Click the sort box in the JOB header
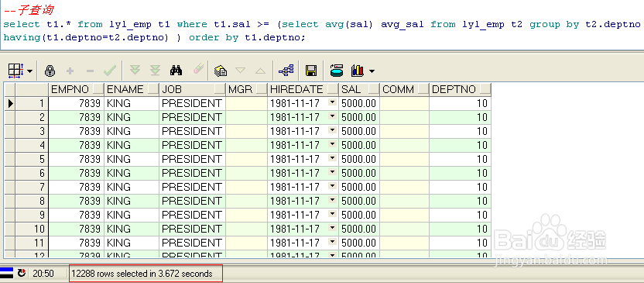The width and height of the screenshot is (644, 283). coord(220,89)
